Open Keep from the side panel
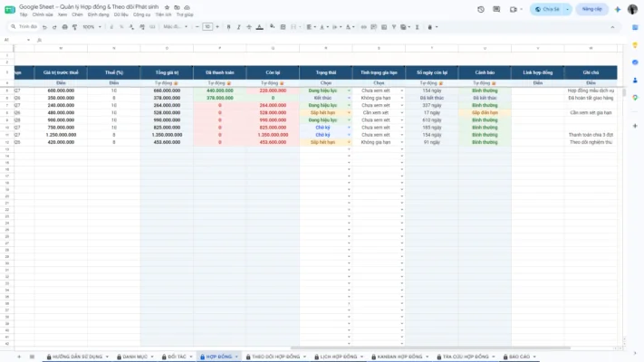The height and width of the screenshot is (362, 644). pyautogui.click(x=635, y=44)
